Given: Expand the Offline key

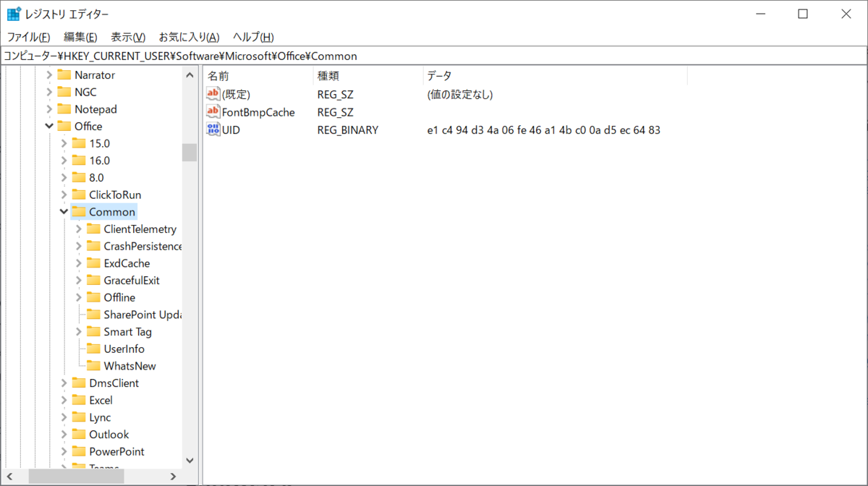Looking at the screenshot, I should (78, 297).
